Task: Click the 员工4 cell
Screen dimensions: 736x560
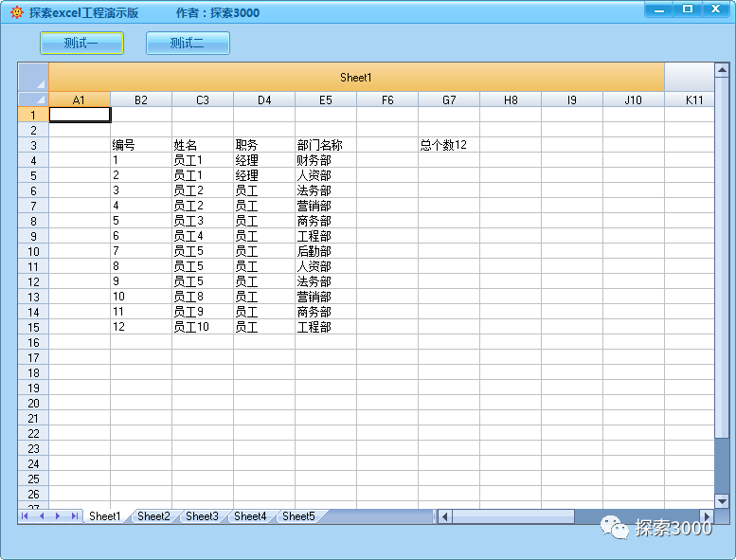Action: [x=203, y=236]
